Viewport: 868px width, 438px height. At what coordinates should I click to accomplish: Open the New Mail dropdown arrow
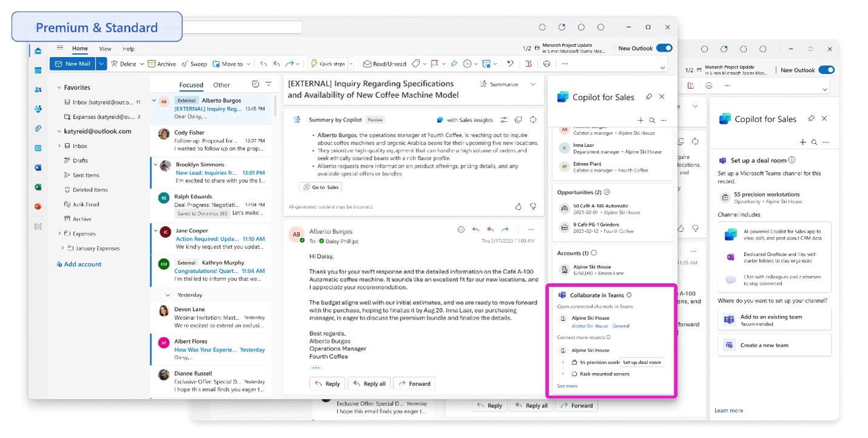point(101,64)
